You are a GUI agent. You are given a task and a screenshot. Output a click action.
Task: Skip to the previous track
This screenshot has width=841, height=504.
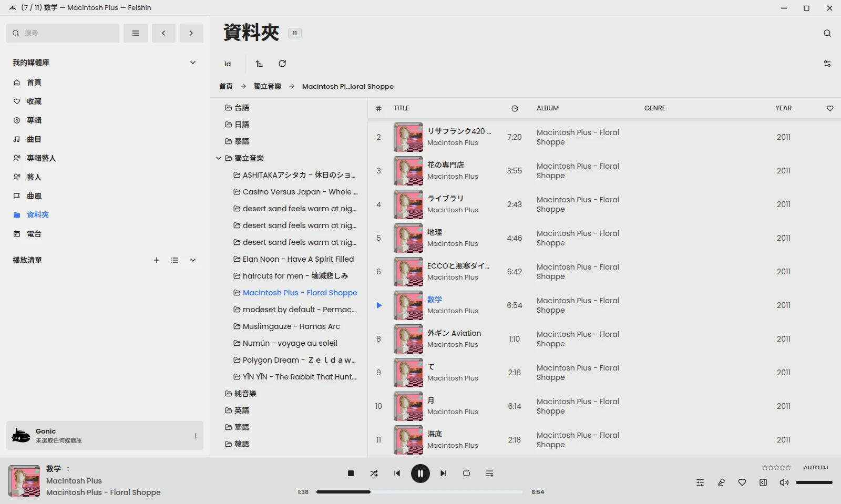pos(397,474)
